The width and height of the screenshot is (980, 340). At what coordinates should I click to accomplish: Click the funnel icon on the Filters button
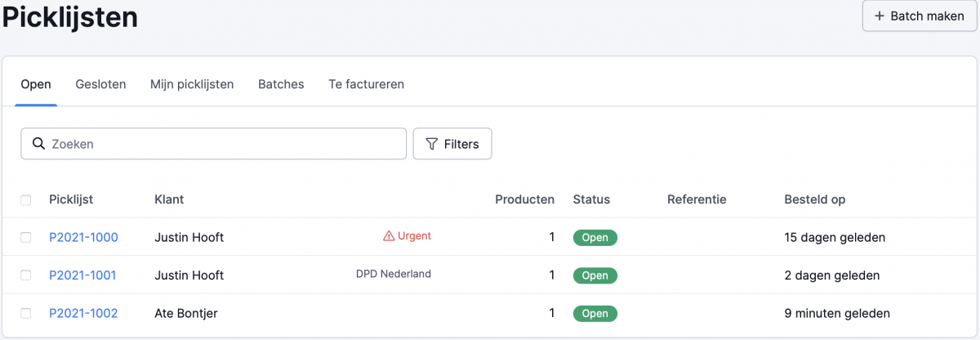432,144
